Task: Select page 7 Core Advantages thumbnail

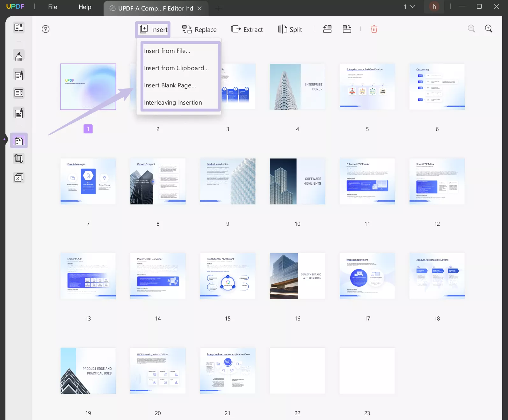Action: coord(88,181)
